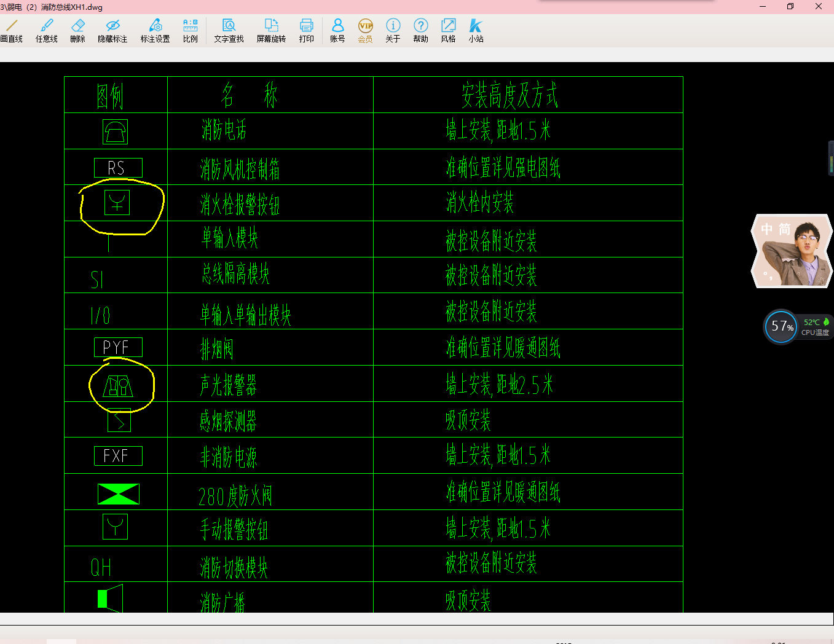The width and height of the screenshot is (834, 644).
Task: Click the text 声光报警器
Action: (x=228, y=385)
